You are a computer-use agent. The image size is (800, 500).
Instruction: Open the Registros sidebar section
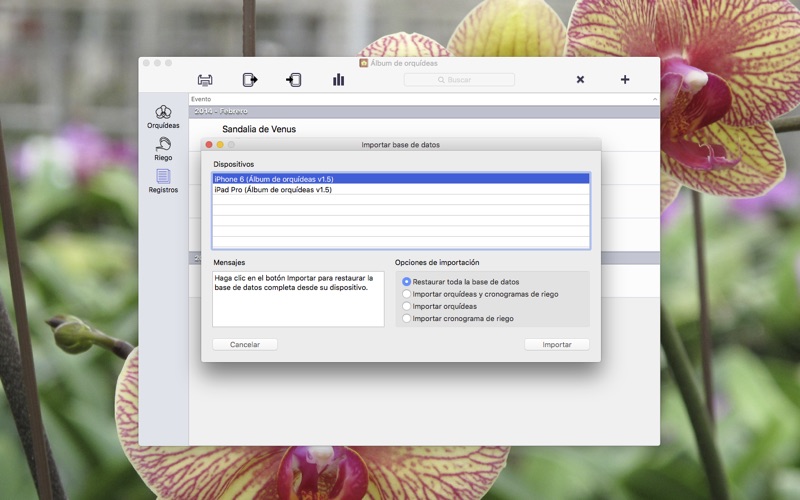163,181
